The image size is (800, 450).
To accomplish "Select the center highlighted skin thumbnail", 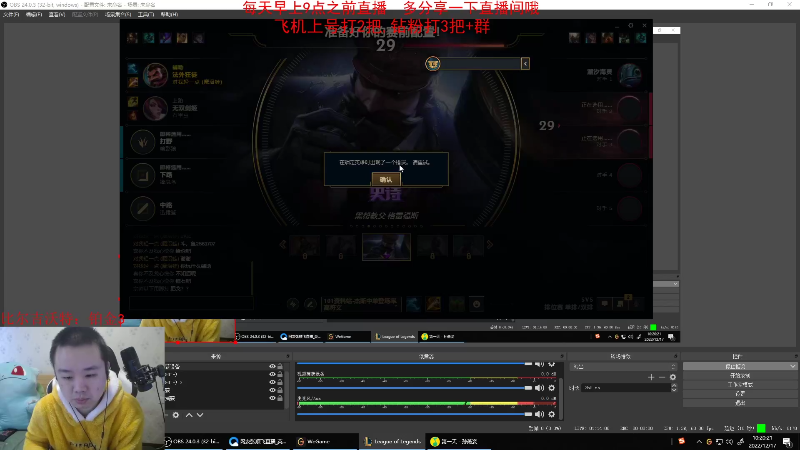I will [x=386, y=247].
